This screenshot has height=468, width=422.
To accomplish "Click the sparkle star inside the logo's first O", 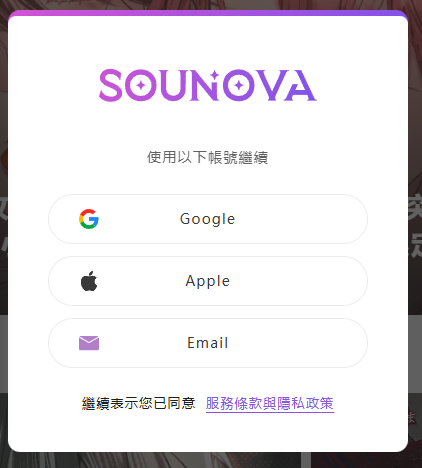I will (141, 86).
